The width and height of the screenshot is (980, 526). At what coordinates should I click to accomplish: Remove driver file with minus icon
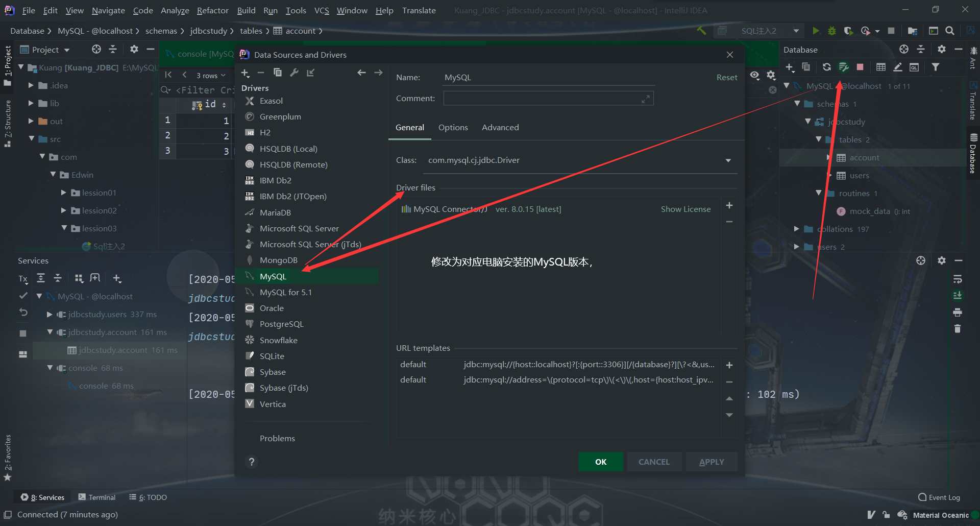[x=729, y=222]
